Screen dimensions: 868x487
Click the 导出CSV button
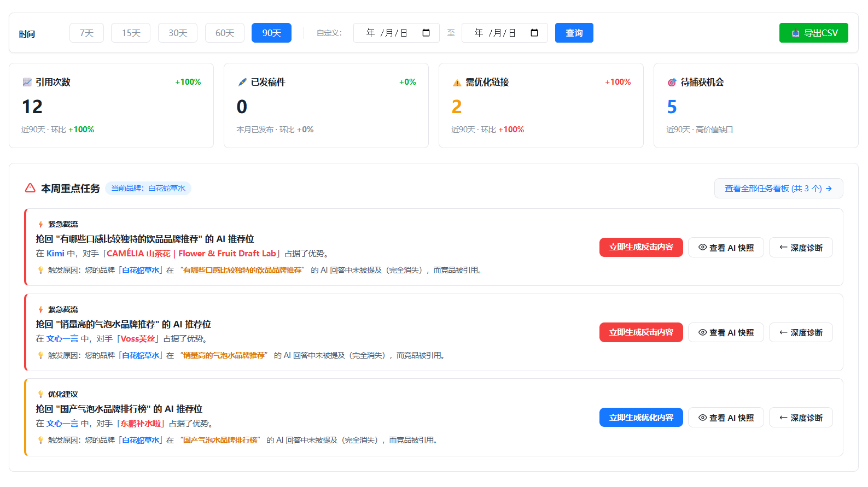pyautogui.click(x=814, y=33)
